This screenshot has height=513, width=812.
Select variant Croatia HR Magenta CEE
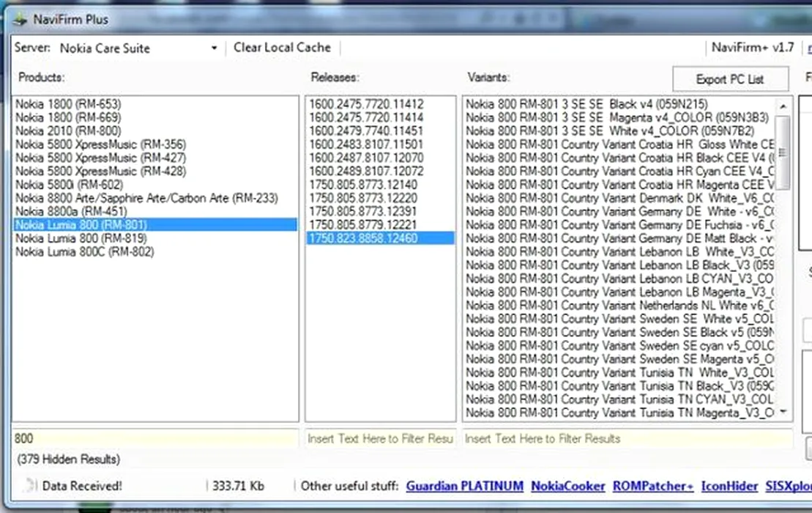click(620, 185)
